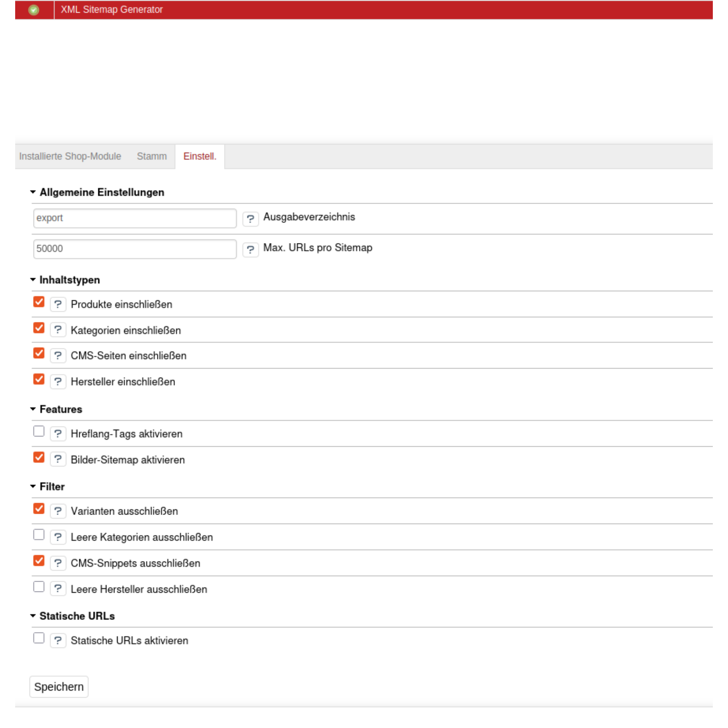Viewport: 728px width, 728px height.
Task: Open the Stamm tab
Action: [x=152, y=156]
